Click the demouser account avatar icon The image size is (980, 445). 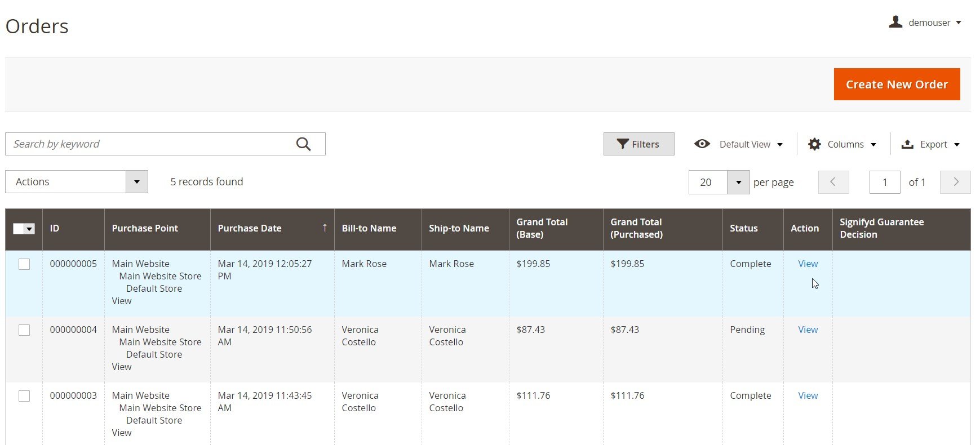pyautogui.click(x=895, y=22)
